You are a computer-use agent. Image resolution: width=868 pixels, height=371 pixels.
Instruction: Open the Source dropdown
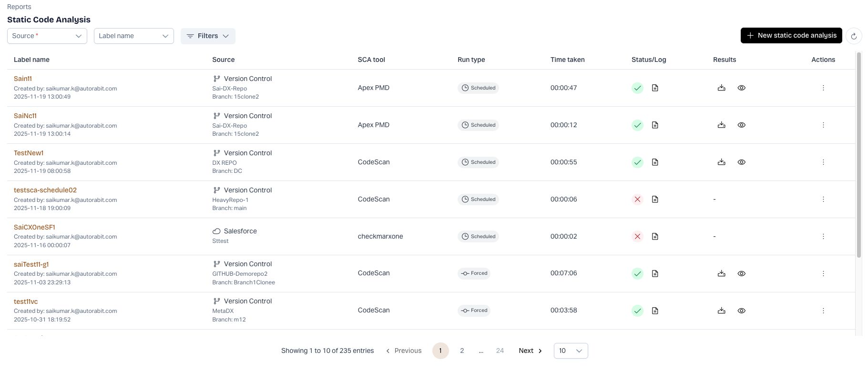(47, 36)
